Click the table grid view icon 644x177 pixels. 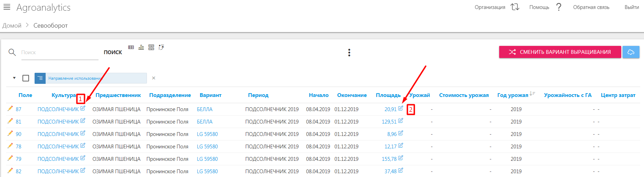(131, 47)
